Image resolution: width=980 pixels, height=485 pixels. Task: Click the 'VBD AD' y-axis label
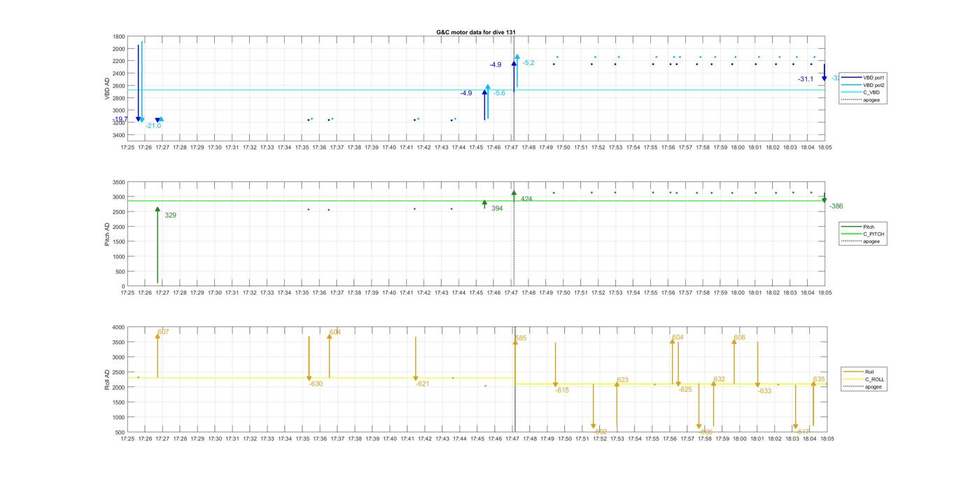pyautogui.click(x=107, y=87)
